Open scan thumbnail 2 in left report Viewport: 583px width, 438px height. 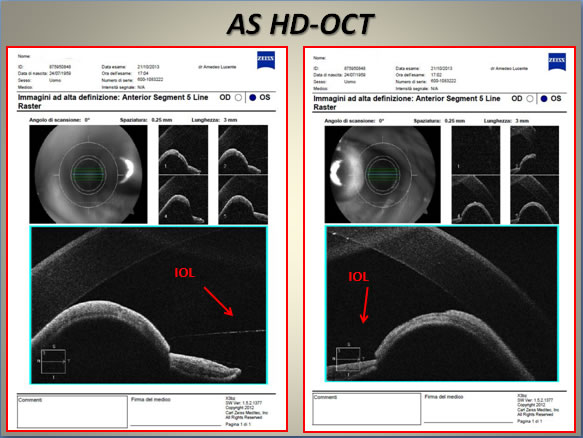click(243, 149)
